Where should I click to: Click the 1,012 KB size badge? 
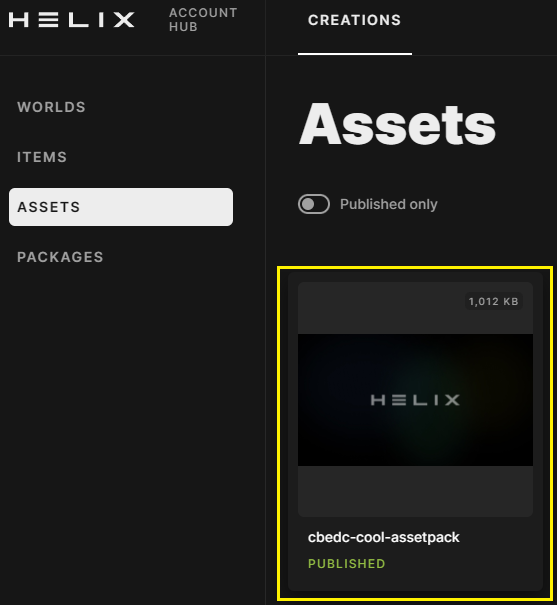pyautogui.click(x=493, y=301)
